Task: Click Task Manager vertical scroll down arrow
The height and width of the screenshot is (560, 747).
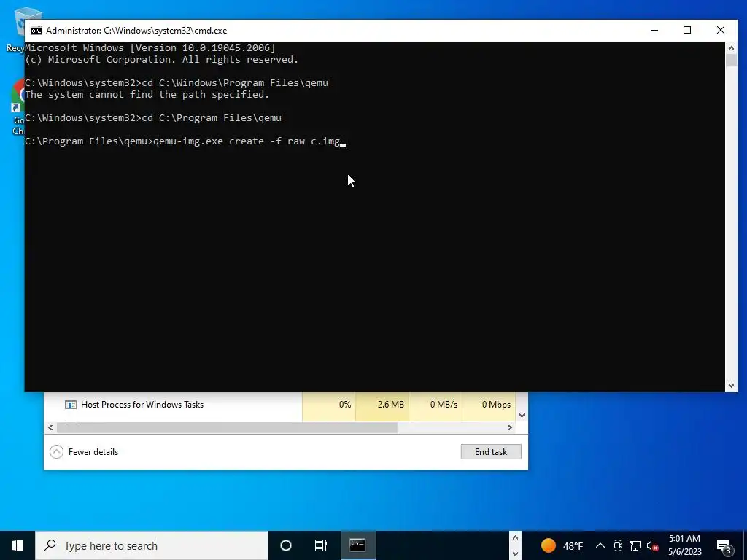Action: 522,415
